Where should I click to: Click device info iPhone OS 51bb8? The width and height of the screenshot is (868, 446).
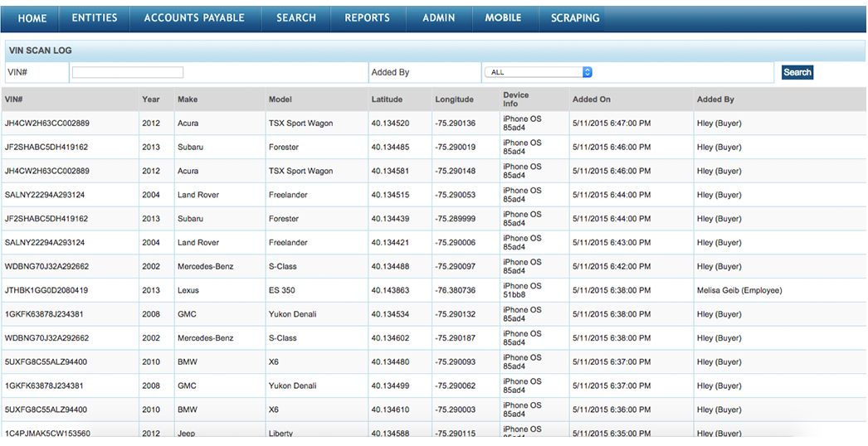click(522, 290)
